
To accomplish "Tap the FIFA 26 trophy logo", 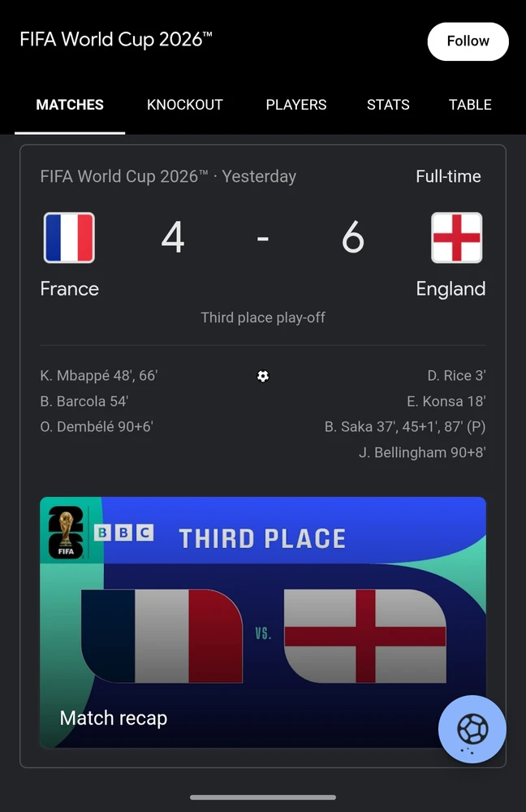I will tap(66, 533).
